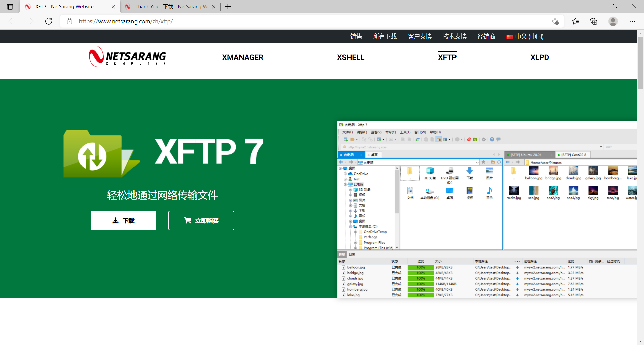Select the New Session icon in Xftp toolbar
644x345 pixels.
pos(345,139)
